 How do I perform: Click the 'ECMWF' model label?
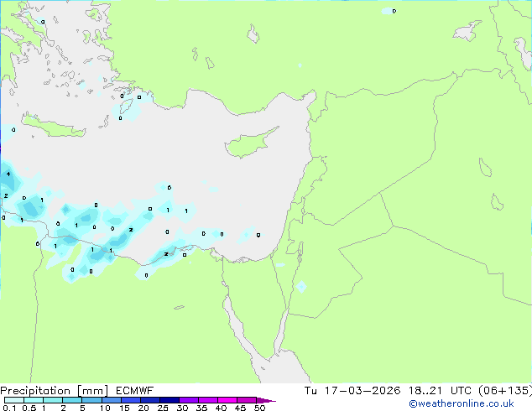point(135,391)
